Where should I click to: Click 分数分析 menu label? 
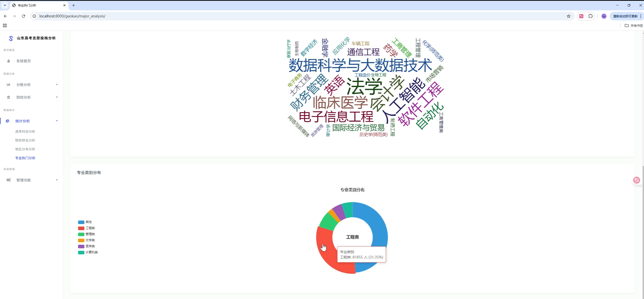click(x=23, y=85)
